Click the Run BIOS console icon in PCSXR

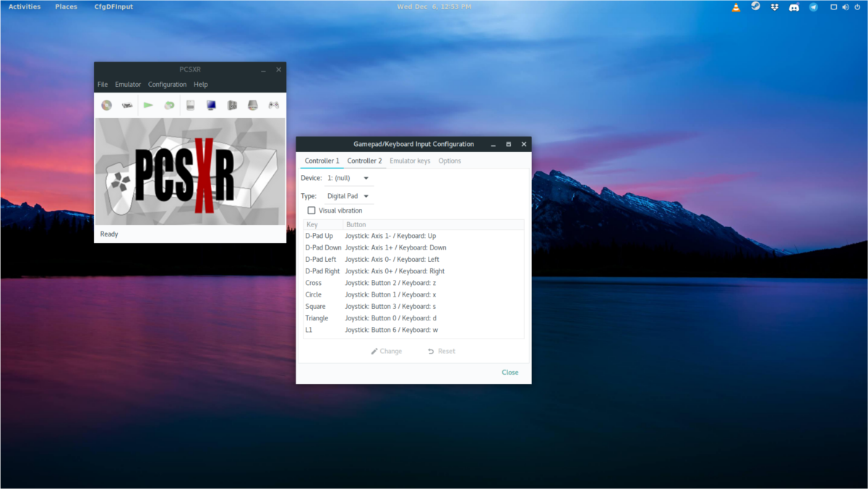coord(127,105)
